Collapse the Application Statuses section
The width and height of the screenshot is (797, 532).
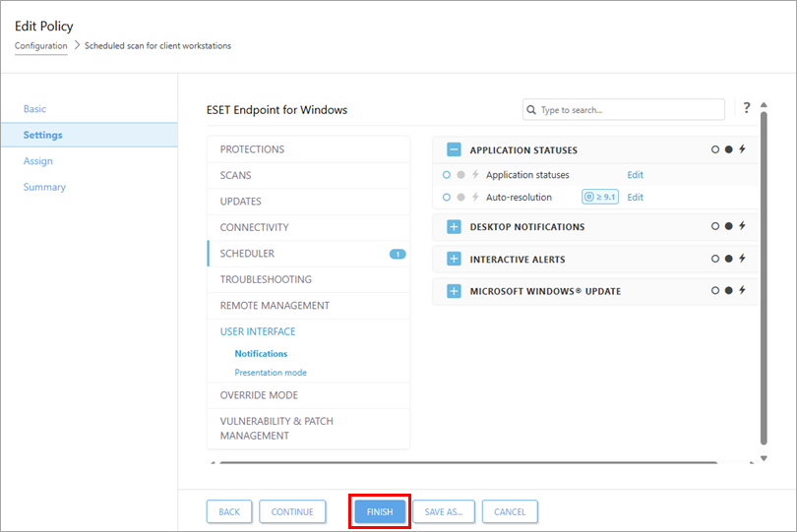pyautogui.click(x=454, y=150)
